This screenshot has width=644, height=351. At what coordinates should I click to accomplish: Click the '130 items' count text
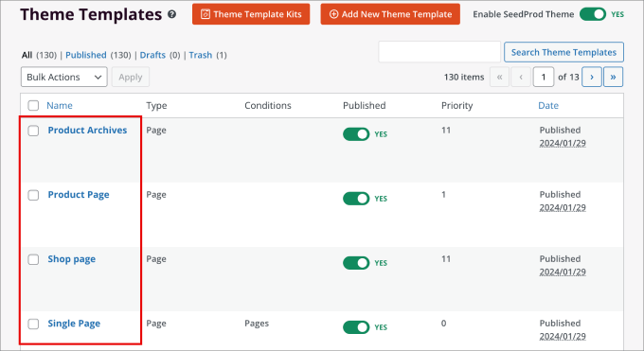click(464, 77)
